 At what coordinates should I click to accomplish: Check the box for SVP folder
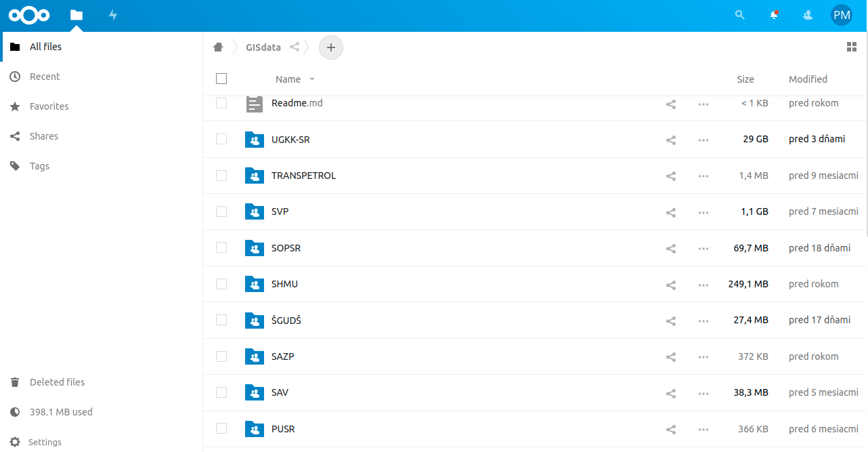click(x=221, y=211)
